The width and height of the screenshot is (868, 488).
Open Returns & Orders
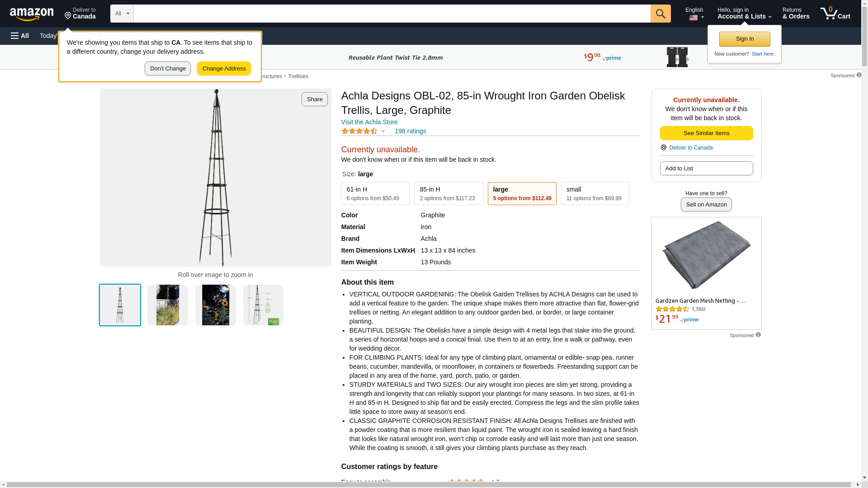[x=796, y=13]
